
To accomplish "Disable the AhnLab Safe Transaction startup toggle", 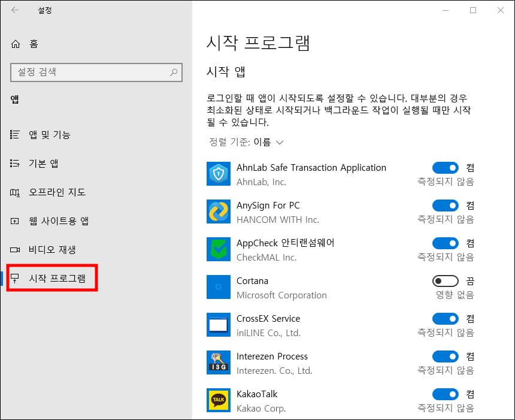I will (x=445, y=167).
